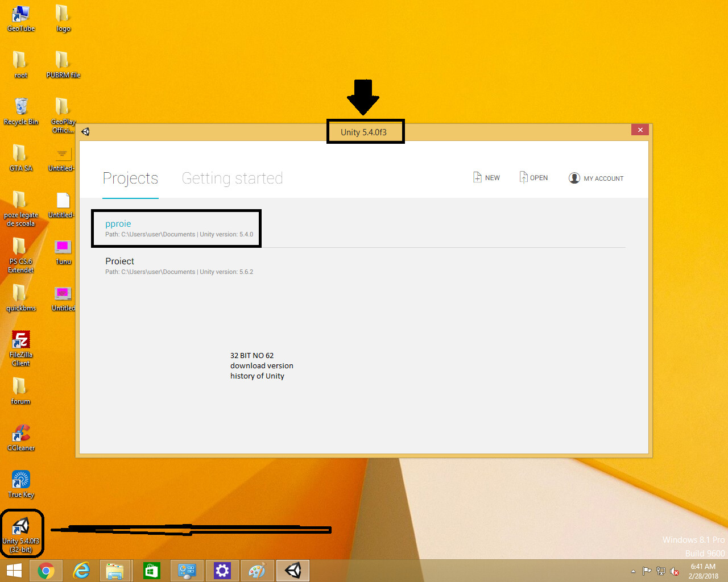Select the pproie project entry
This screenshot has width=728, height=582.
coord(364,228)
